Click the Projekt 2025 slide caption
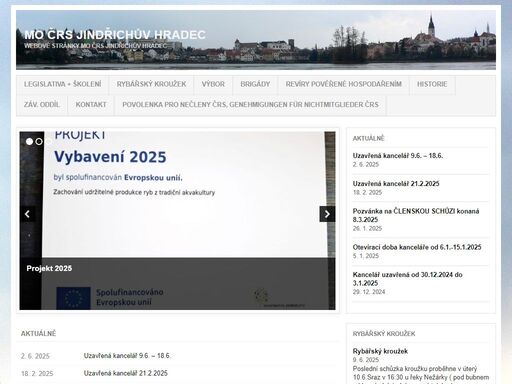Image resolution: width=512 pixels, height=384 pixels. [x=49, y=268]
